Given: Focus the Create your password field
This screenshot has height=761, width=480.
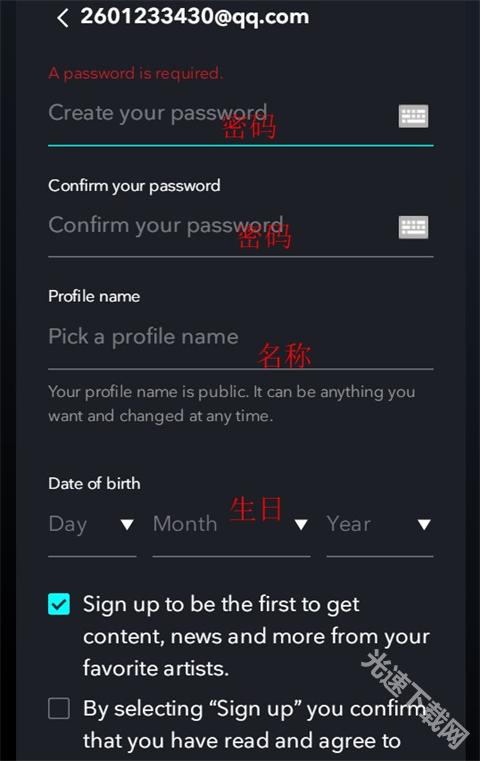Looking at the screenshot, I should coord(240,117).
